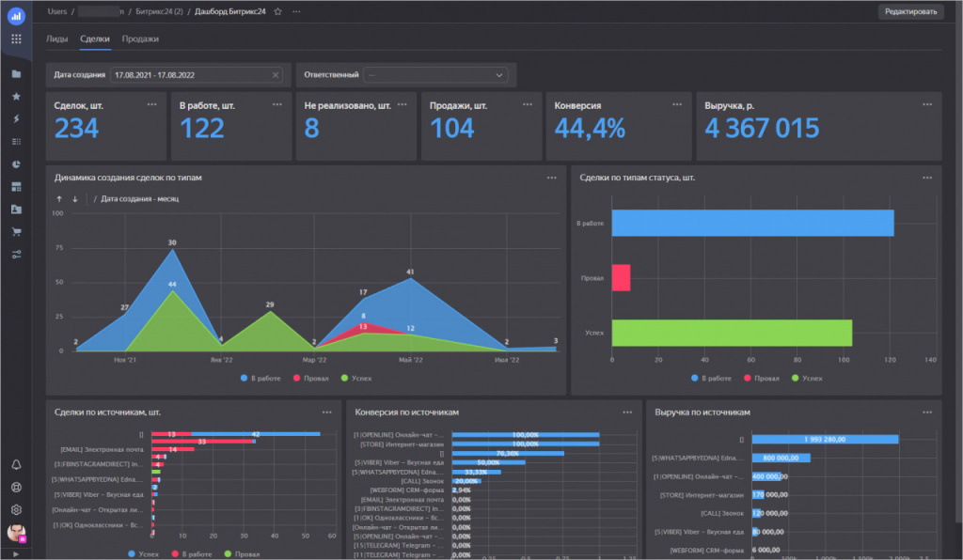This screenshot has height=560, width=963.
Task: Clear the Дата создания date range
Action: [x=276, y=75]
